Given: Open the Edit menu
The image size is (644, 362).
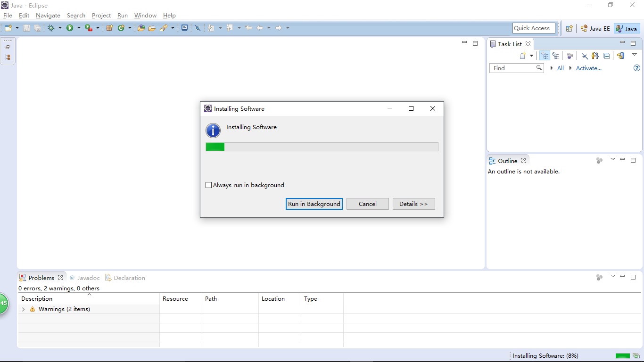Looking at the screenshot, I should [x=24, y=16].
